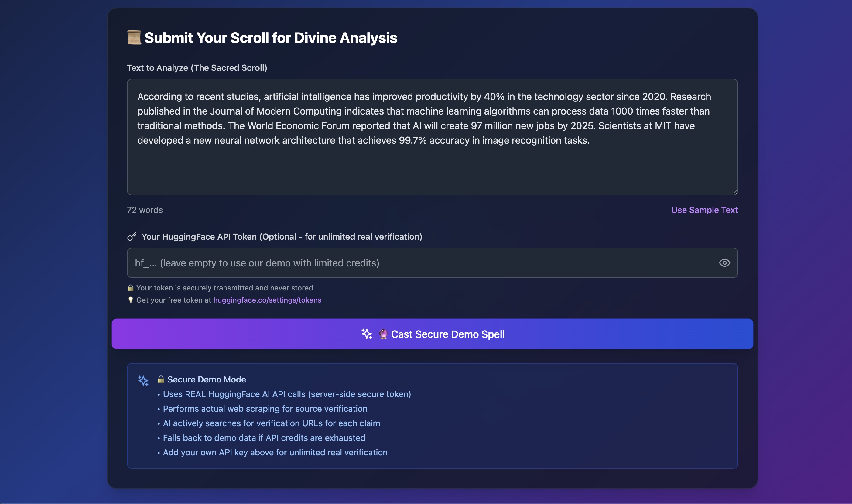The image size is (852, 504).
Task: Toggle token visibility with the eye icon
Action: [724, 263]
